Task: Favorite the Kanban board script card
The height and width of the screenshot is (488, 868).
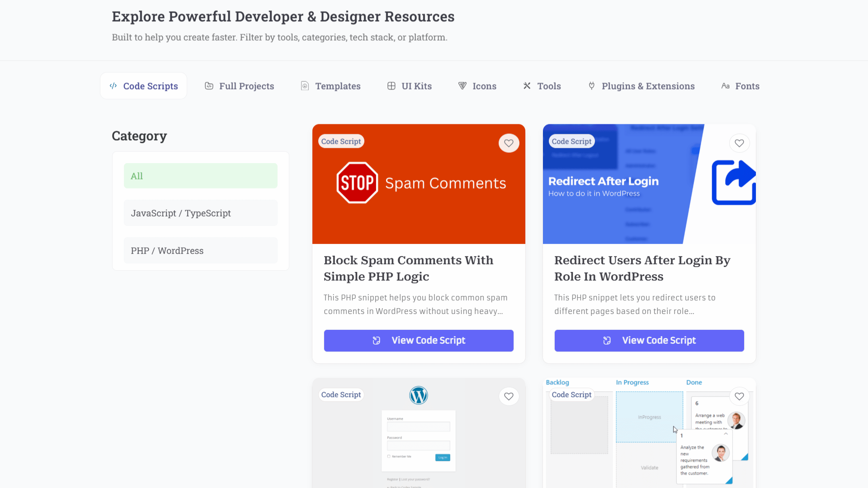Action: (x=740, y=396)
